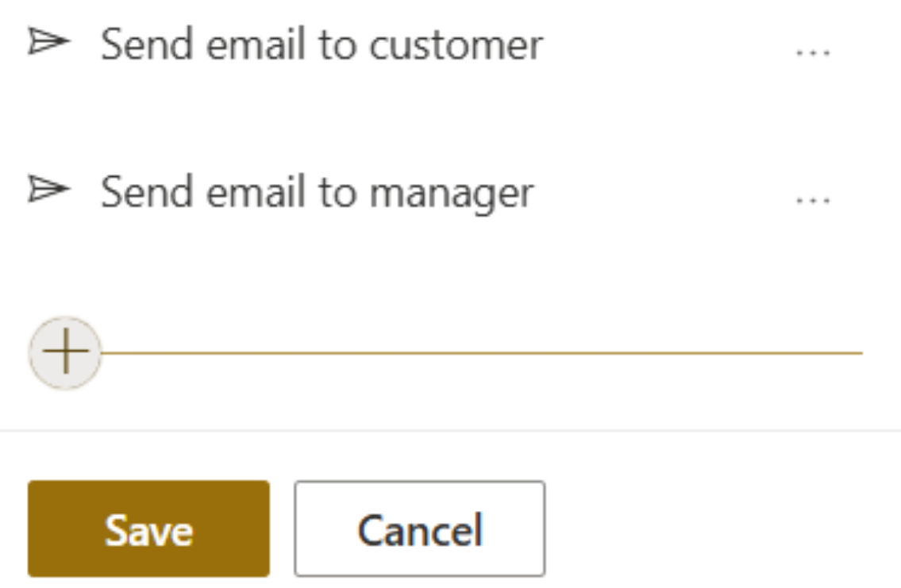Select the Send email to customer action
The height and width of the screenshot is (588, 901).
click(322, 44)
